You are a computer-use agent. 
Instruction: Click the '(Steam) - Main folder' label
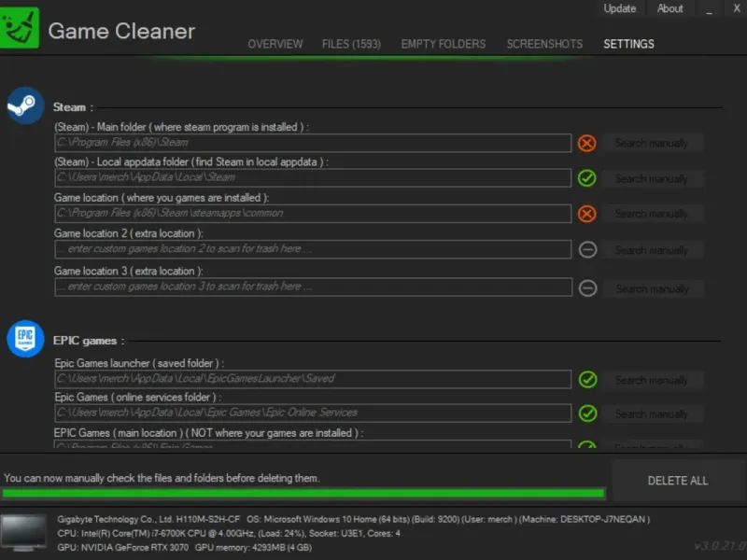pyautogui.click(x=181, y=127)
